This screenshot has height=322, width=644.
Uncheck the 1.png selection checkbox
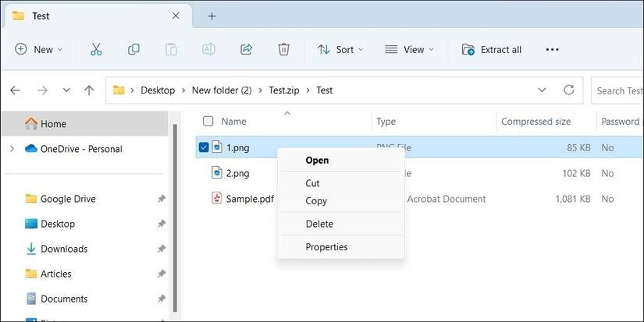[x=204, y=147]
